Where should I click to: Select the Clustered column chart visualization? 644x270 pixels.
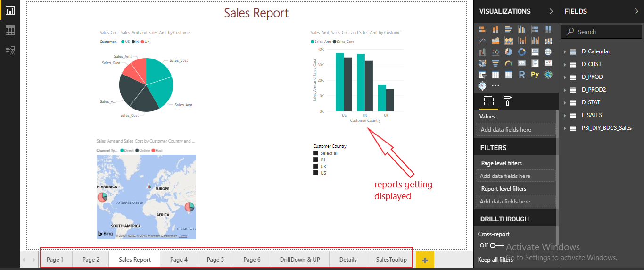click(x=522, y=29)
